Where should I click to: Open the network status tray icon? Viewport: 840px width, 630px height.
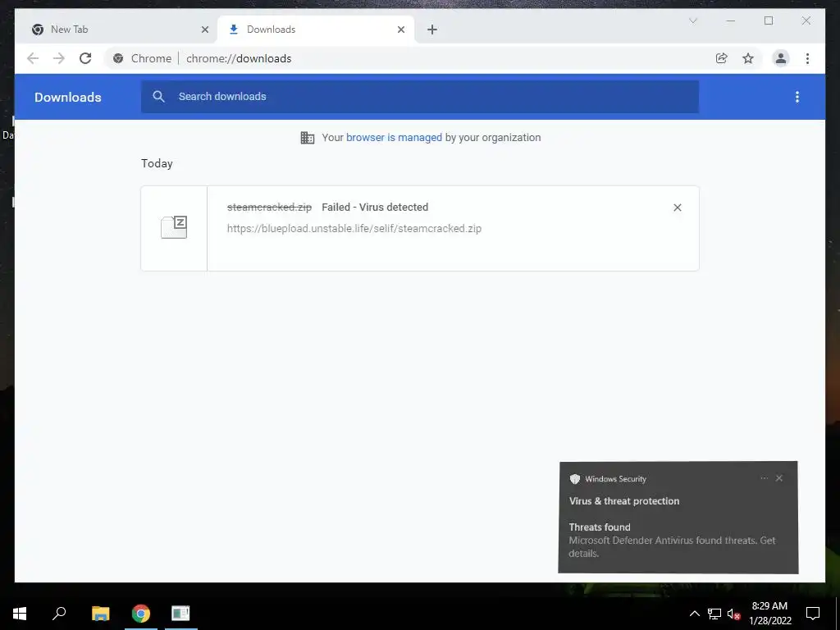pyautogui.click(x=714, y=614)
